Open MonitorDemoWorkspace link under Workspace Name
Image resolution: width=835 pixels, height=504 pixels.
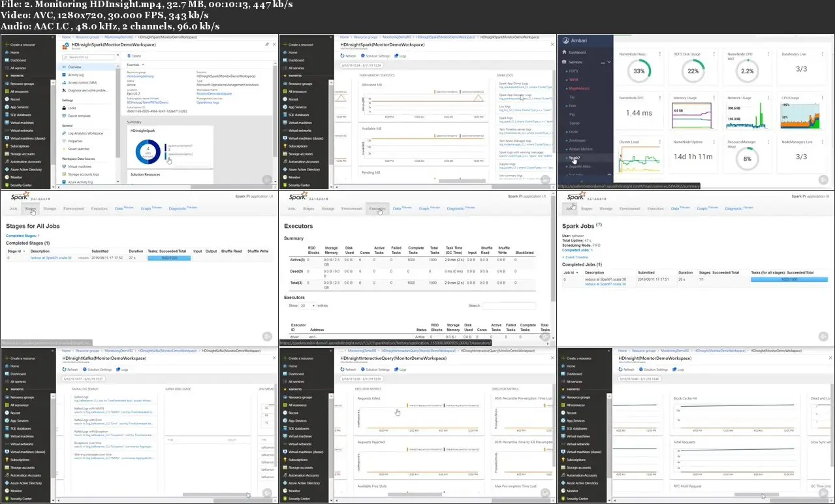click(x=215, y=93)
